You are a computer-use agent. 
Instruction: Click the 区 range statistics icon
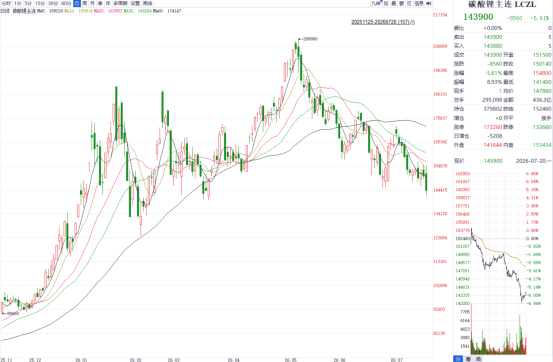[409, 3]
